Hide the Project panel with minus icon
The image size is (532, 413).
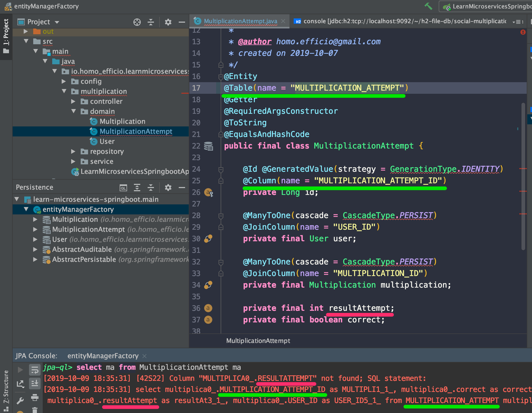(182, 22)
